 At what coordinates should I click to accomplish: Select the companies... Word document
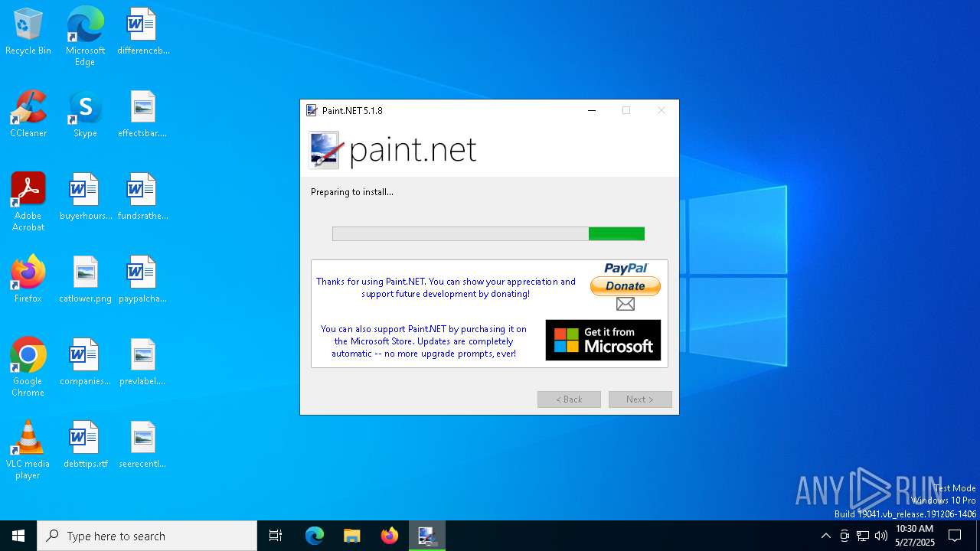click(x=85, y=363)
